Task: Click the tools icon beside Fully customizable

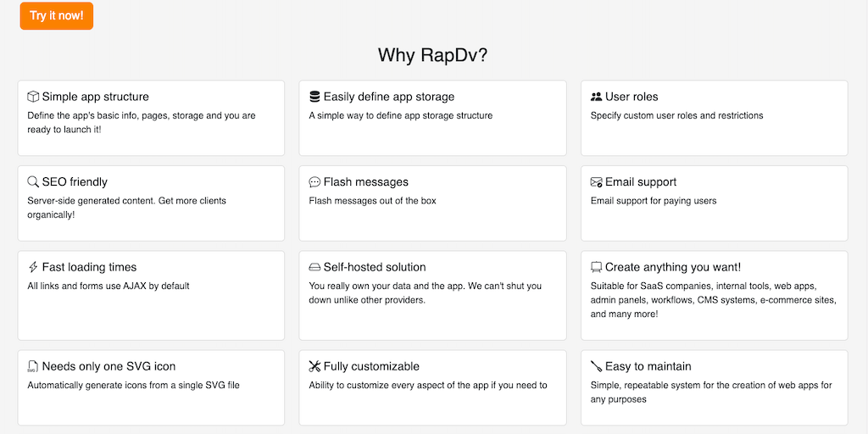Action: [314, 367]
